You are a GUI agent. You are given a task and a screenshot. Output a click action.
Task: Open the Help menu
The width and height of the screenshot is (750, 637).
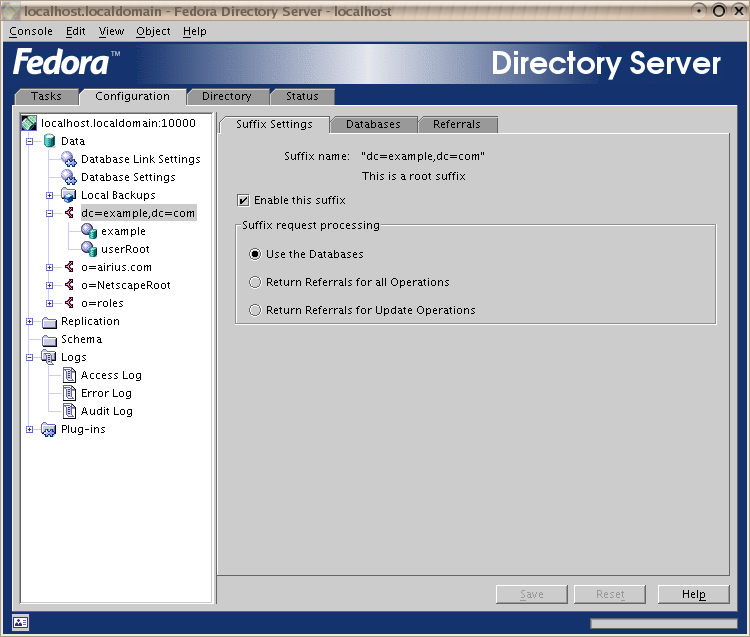pos(195,32)
